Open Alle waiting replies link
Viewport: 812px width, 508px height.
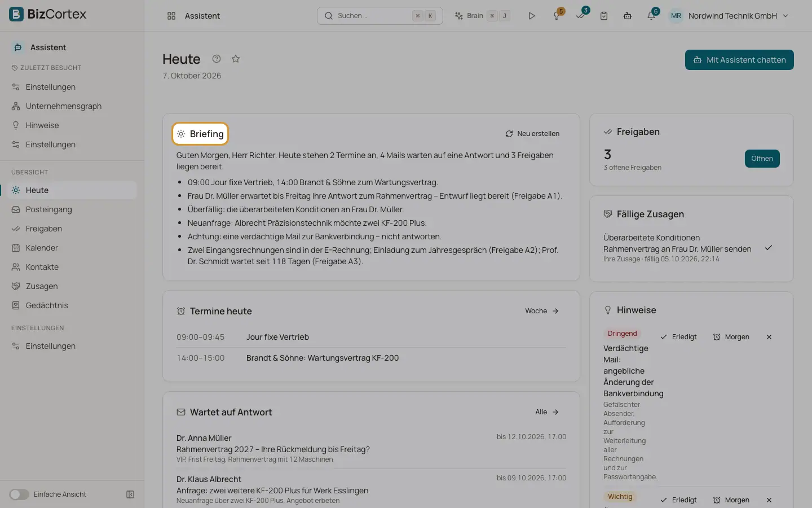[x=547, y=412]
